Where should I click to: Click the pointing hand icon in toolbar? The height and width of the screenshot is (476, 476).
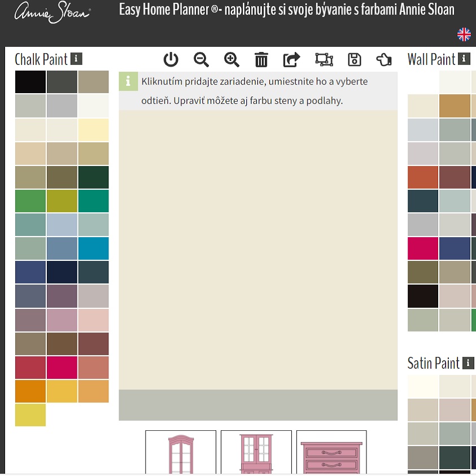384,59
